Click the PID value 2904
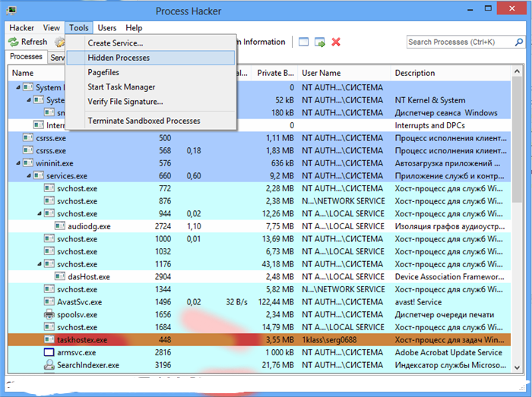This screenshot has width=532, height=397. click(x=163, y=277)
